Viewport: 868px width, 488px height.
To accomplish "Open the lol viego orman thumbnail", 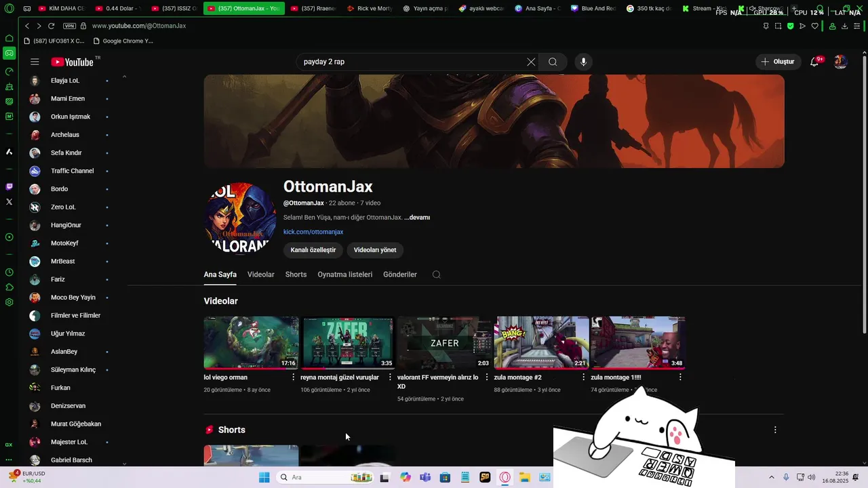I will (252, 342).
